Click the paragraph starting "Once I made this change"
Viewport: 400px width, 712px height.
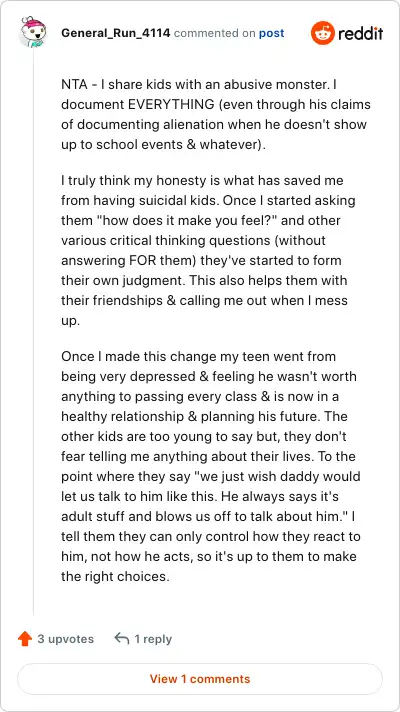coord(211,466)
